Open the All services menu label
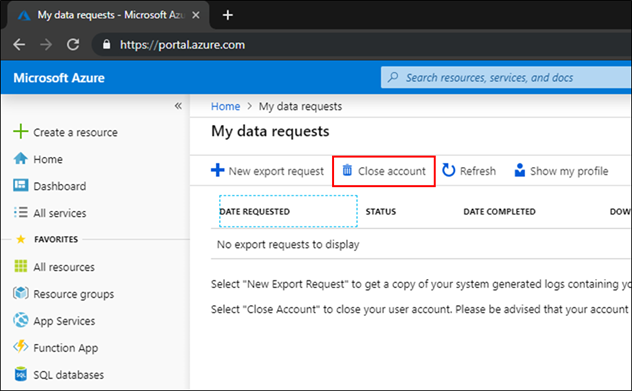The height and width of the screenshot is (391, 632). point(60,213)
